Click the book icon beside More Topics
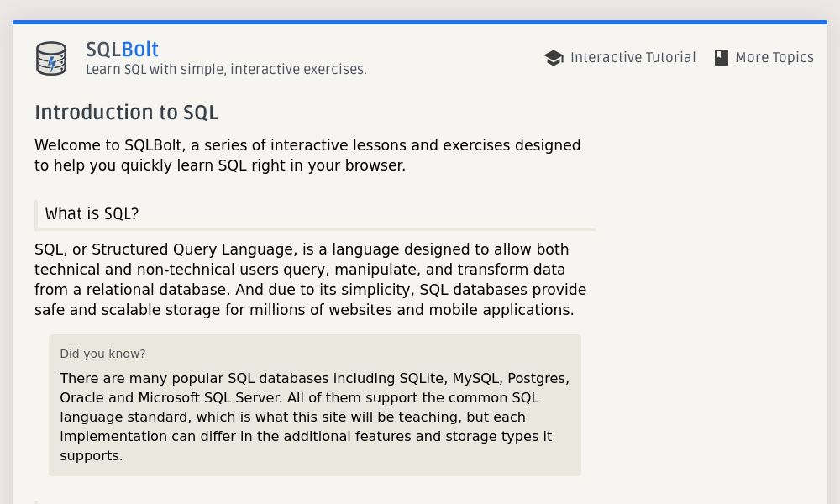This screenshot has height=504, width=840. click(721, 57)
